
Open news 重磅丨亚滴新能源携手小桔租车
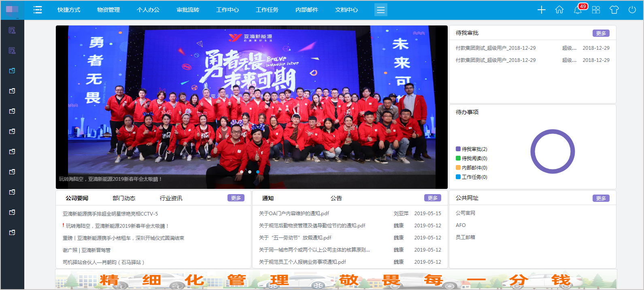tap(123, 238)
